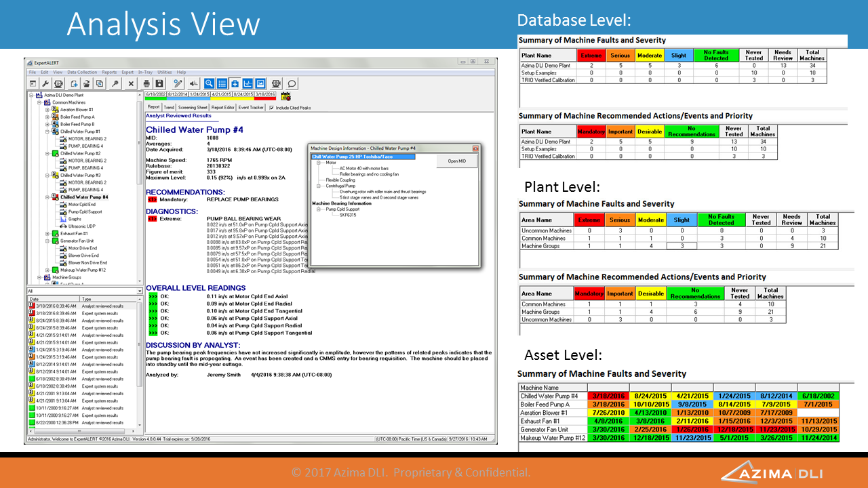Collapse the Chilled Water Pump #1 node
Image resolution: width=868 pixels, height=488 pixels.
click(47, 131)
